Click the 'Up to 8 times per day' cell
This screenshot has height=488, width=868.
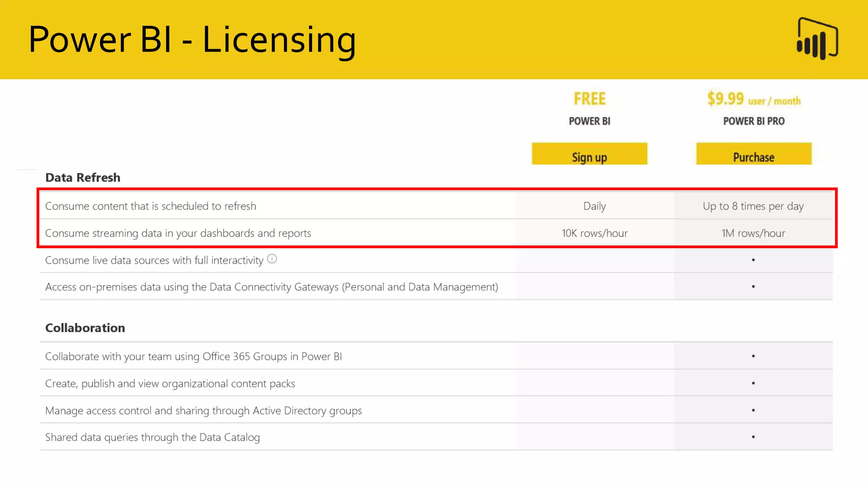pyautogui.click(x=753, y=206)
